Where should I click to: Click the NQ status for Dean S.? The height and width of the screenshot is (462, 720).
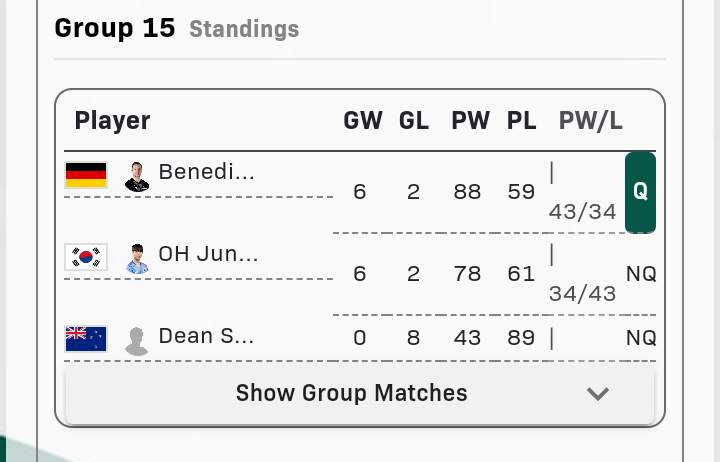click(x=641, y=338)
